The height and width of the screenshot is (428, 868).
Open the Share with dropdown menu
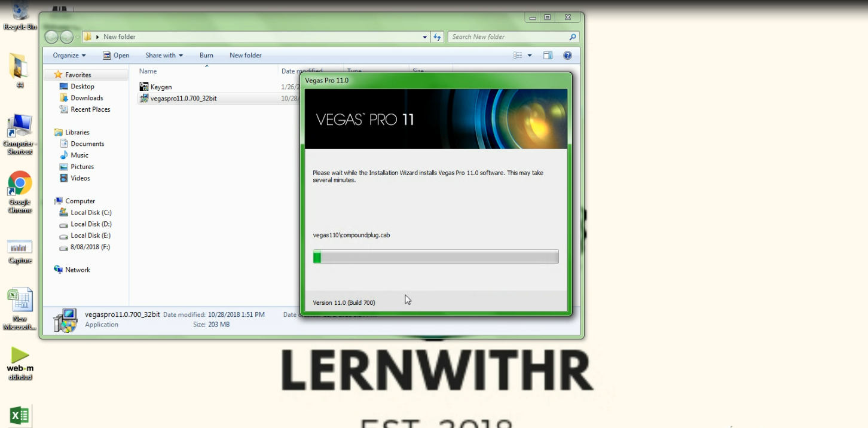click(x=164, y=56)
